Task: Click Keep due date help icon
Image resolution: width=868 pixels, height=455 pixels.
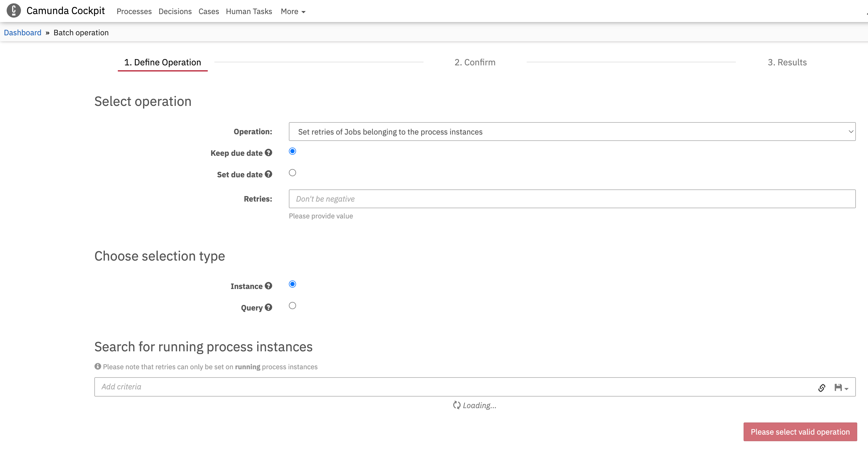Action: pos(268,152)
